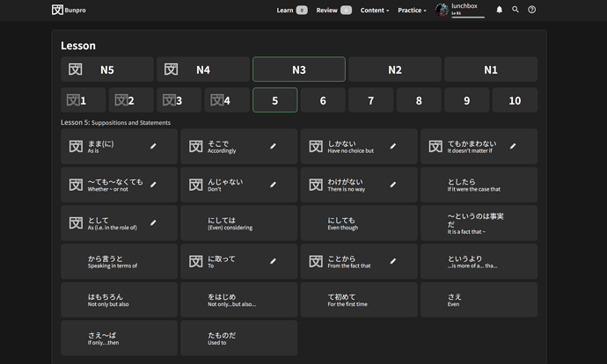Open the lunchbox user profile menu
The width and height of the screenshot is (607, 364).
(x=460, y=10)
